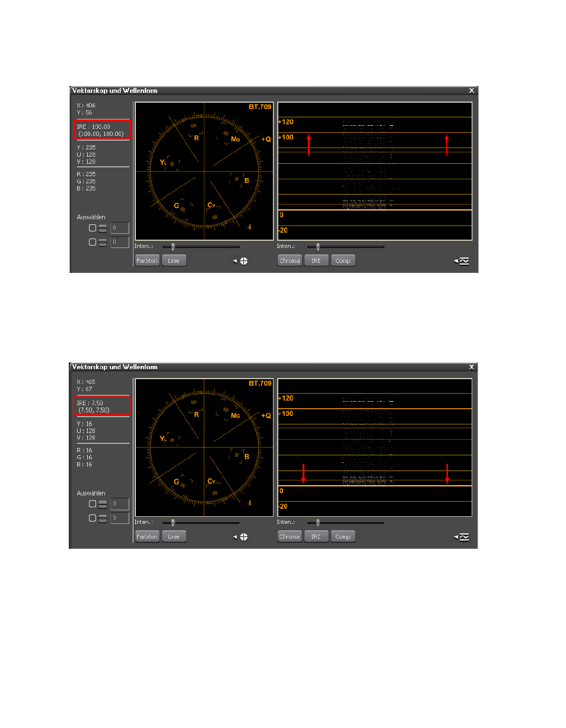The height and width of the screenshot is (728, 566).
Task: Click waveform Inten. slider handle, IRE 7.50 window
Action: click(x=317, y=523)
